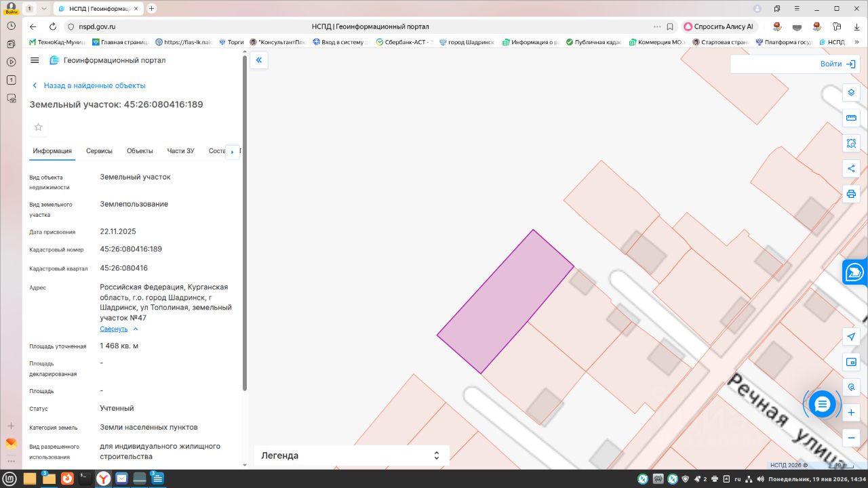The image size is (868, 488).
Task: Click the left panel vertical scrollbar
Action: (x=245, y=224)
